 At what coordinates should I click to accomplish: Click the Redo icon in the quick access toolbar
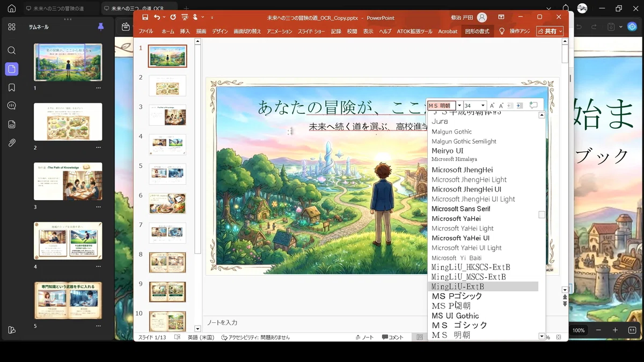click(x=173, y=17)
